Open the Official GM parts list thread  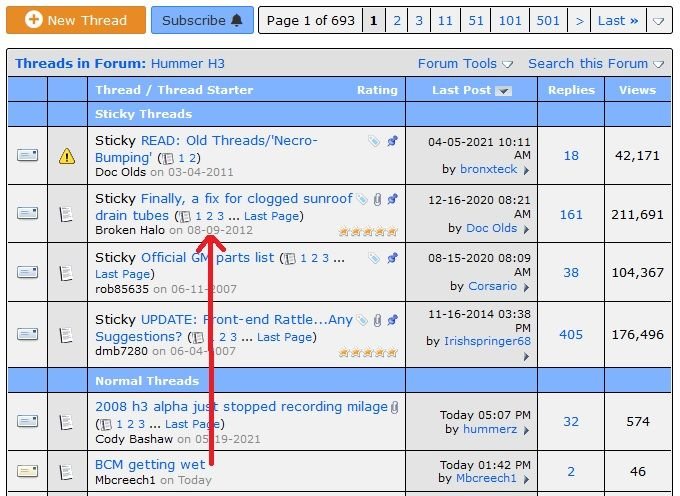(x=207, y=258)
